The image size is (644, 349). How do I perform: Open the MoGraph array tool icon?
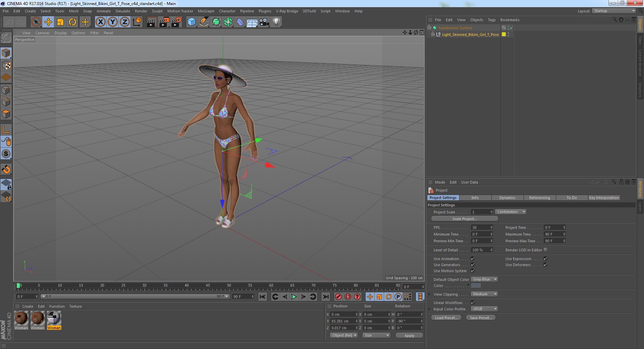228,22
